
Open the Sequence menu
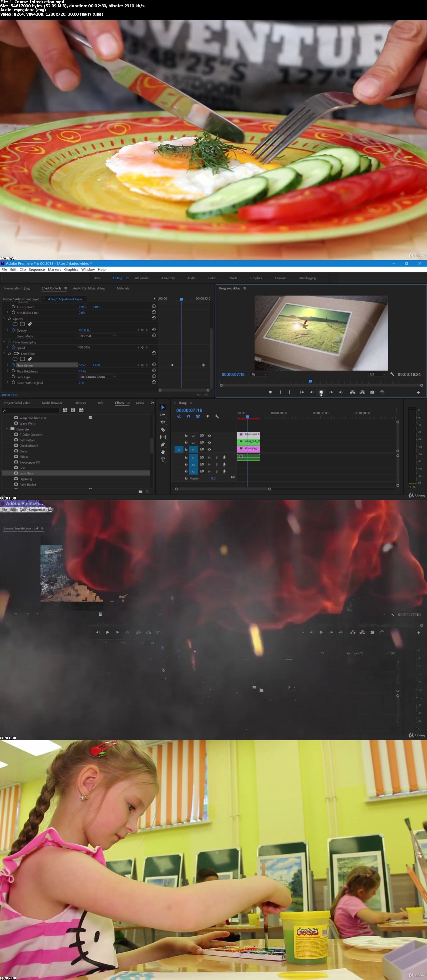point(37,269)
